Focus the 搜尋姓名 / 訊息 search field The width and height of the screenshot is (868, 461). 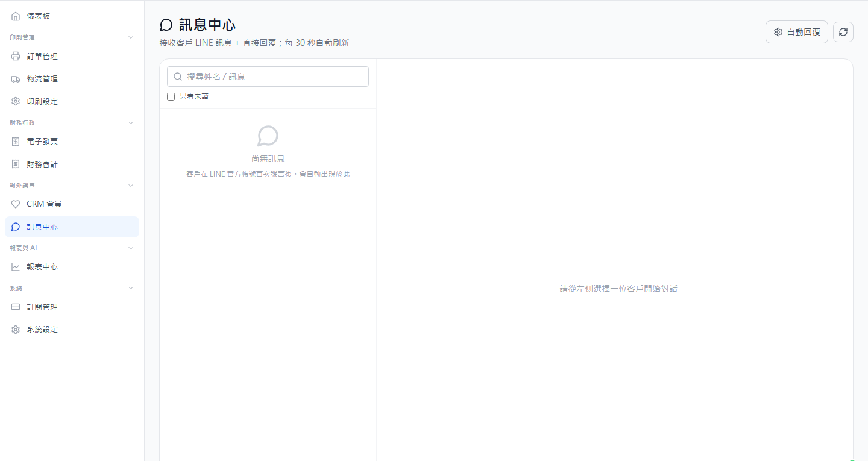click(268, 77)
